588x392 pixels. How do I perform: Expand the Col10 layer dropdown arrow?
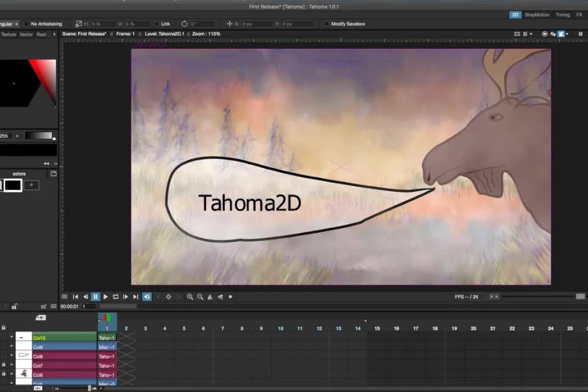(x=12, y=337)
